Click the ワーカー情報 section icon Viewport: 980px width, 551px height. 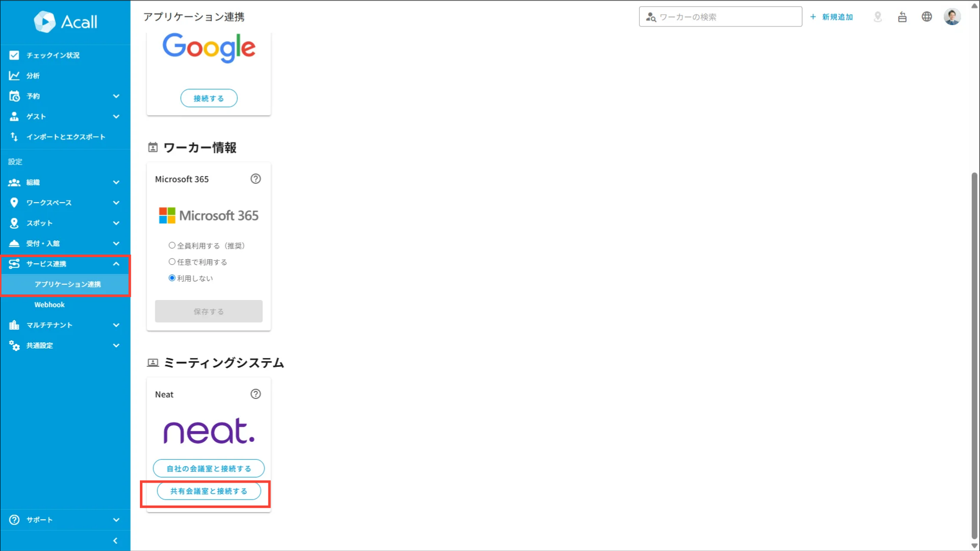pos(153,148)
